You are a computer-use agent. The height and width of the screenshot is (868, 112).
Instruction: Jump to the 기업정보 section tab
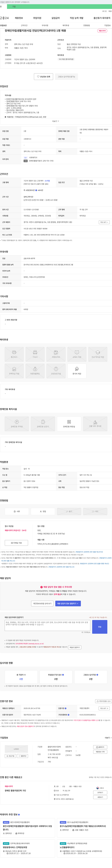[107, 25]
